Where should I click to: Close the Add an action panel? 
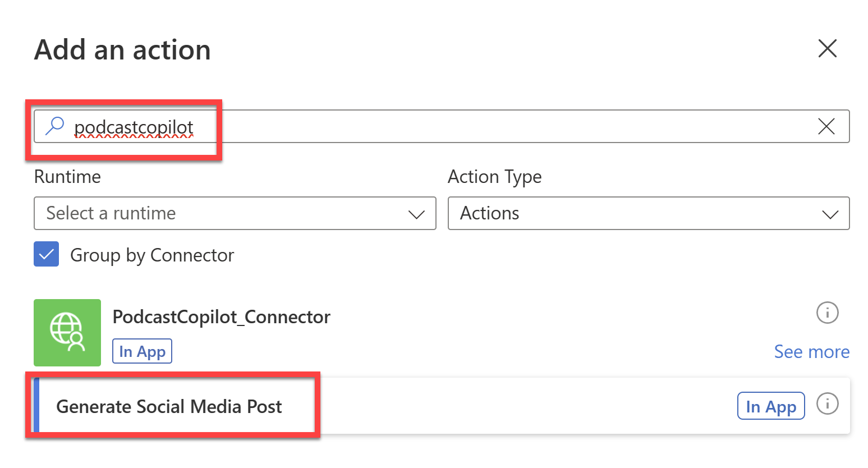point(827,49)
